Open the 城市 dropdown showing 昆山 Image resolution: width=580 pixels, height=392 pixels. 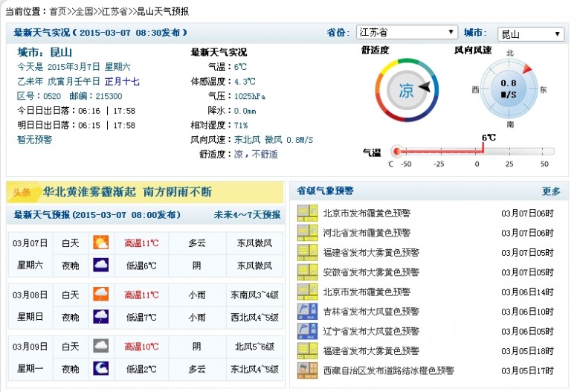coord(531,34)
